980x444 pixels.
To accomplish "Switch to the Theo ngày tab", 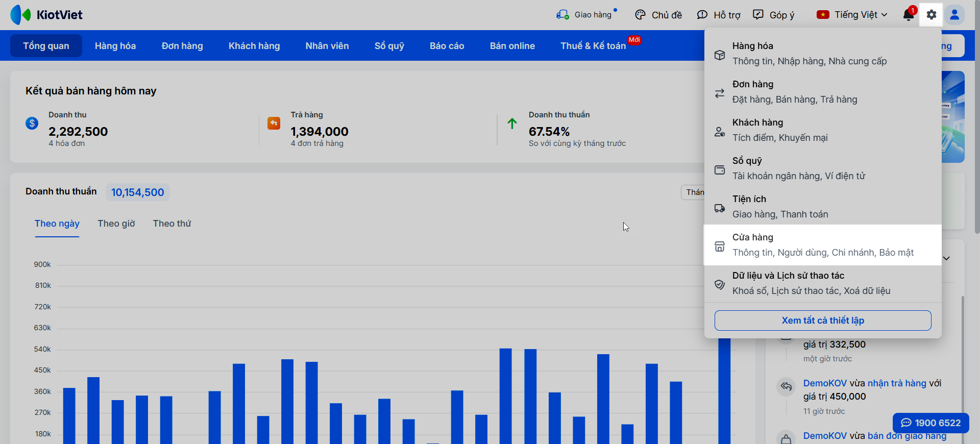I will 57,224.
